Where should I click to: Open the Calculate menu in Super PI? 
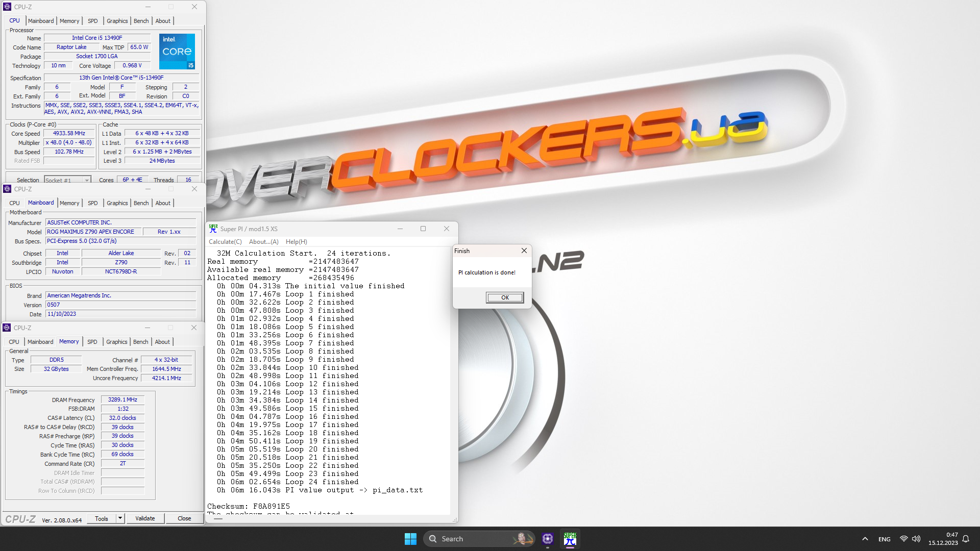[225, 241]
